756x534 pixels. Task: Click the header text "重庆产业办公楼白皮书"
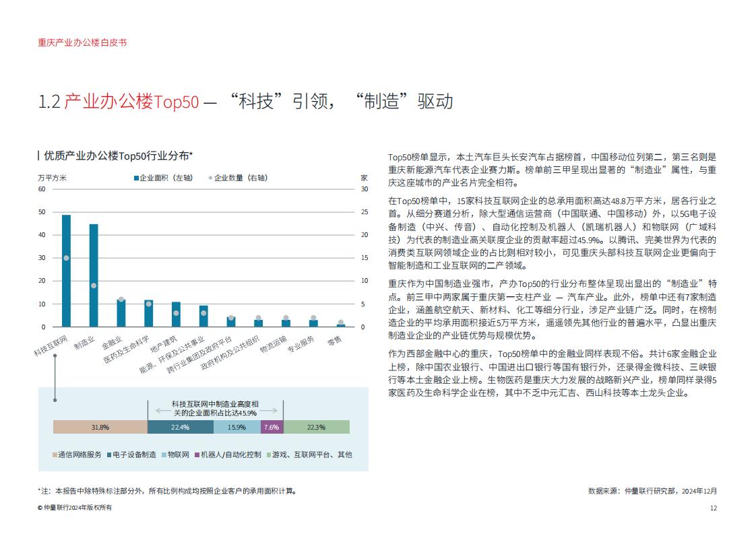(82, 43)
